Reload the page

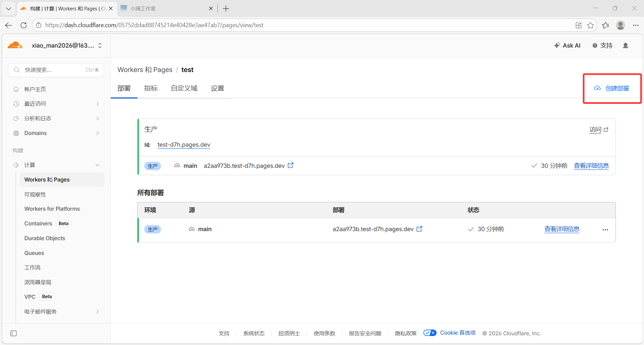pos(23,25)
